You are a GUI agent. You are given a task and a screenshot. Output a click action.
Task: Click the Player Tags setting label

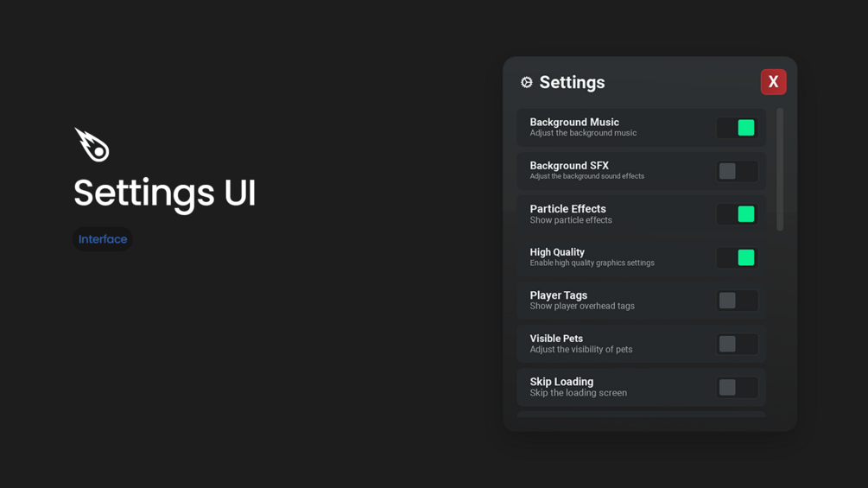click(x=558, y=295)
